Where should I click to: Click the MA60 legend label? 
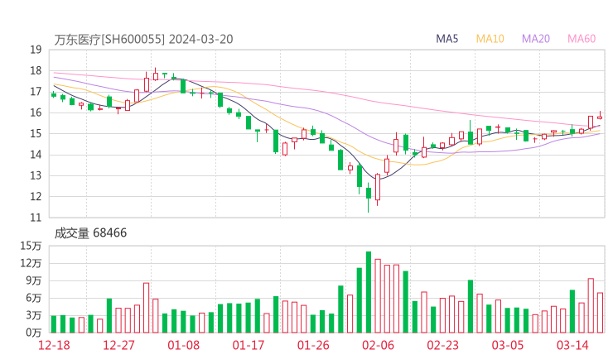(582, 39)
